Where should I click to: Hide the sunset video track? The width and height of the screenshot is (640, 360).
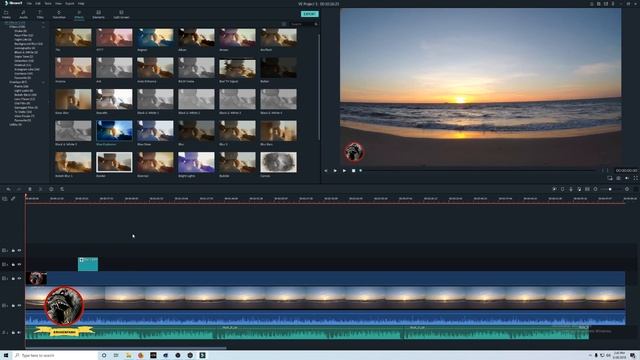pyautogui.click(x=19, y=305)
